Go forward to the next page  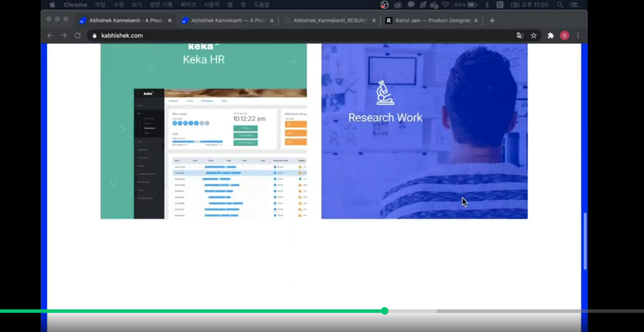tap(64, 35)
